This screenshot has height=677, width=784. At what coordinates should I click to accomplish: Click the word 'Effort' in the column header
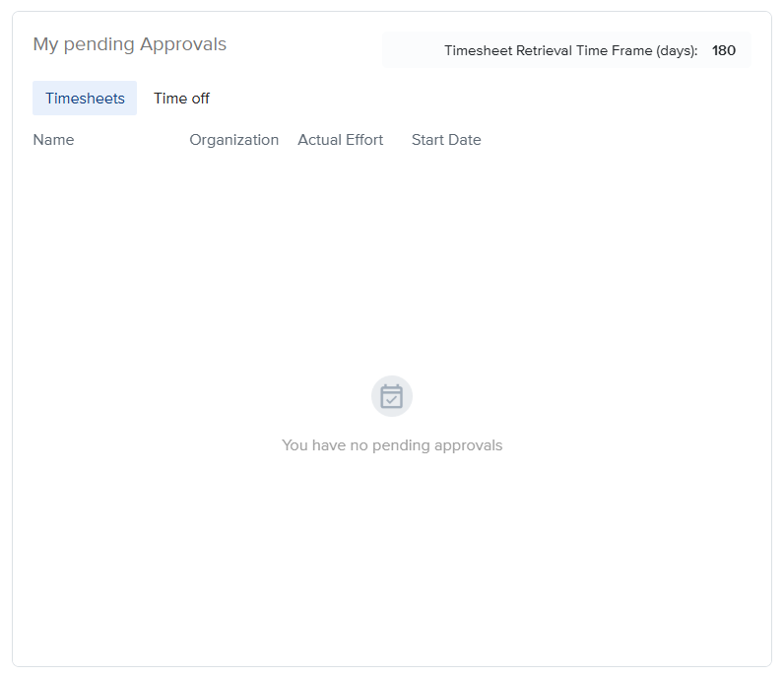pyautogui.click(x=362, y=140)
